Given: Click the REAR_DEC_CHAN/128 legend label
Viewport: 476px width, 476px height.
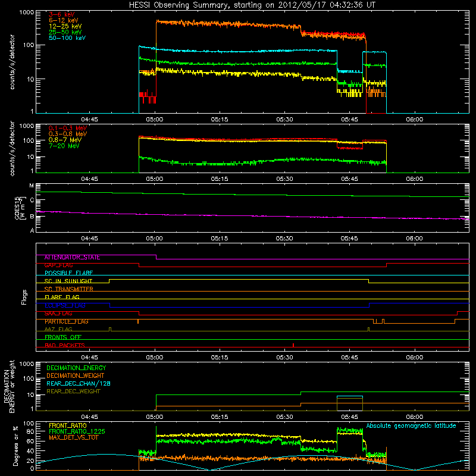Looking at the screenshot, I should pos(79,384).
